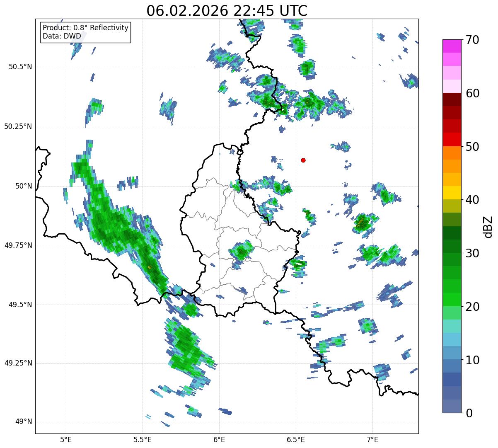Click the colorbar tick label '40'
Screen dimensions: 498x448
472,200
